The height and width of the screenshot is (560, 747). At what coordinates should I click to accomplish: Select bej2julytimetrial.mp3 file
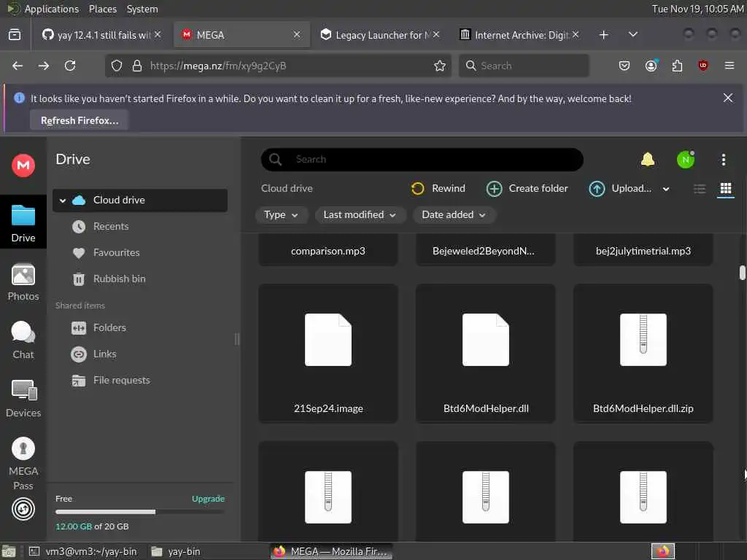click(643, 251)
